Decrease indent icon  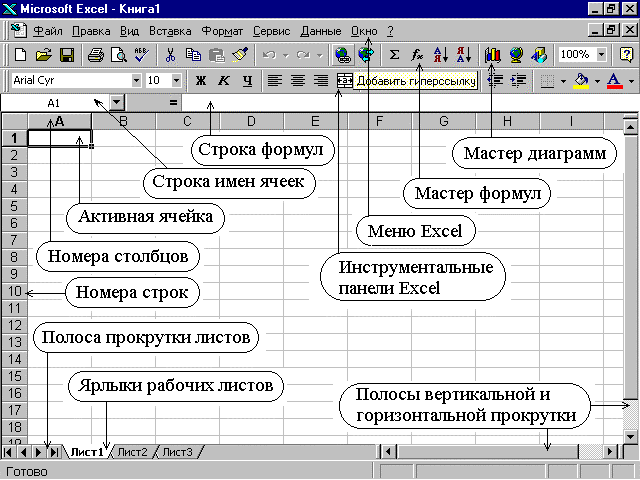(496, 80)
